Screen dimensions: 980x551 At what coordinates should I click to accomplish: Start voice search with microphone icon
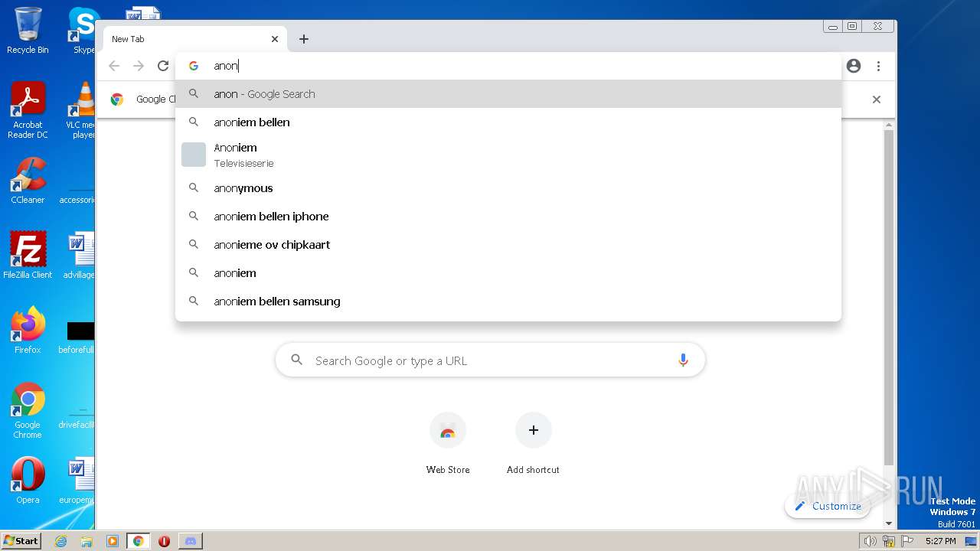pos(683,360)
